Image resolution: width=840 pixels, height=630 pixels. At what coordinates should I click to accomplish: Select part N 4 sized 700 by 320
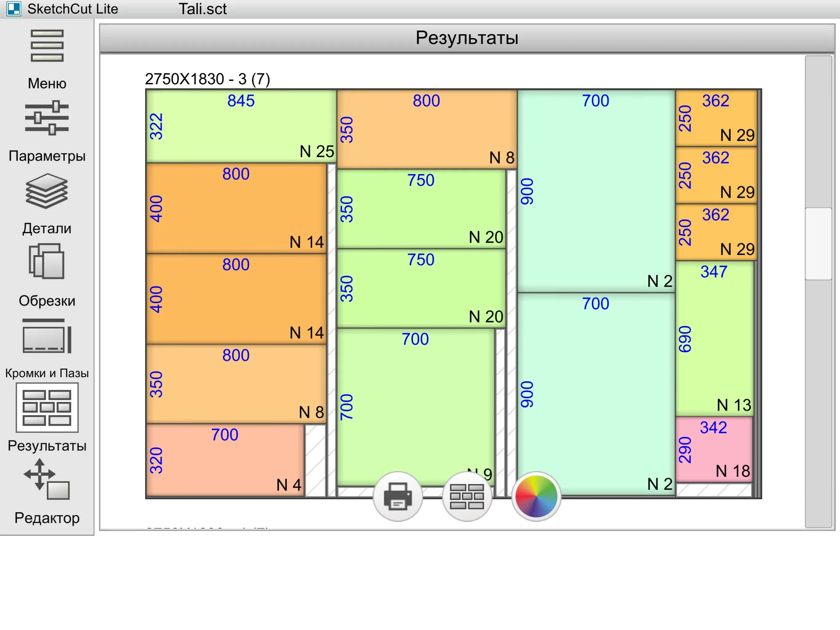[225, 461]
